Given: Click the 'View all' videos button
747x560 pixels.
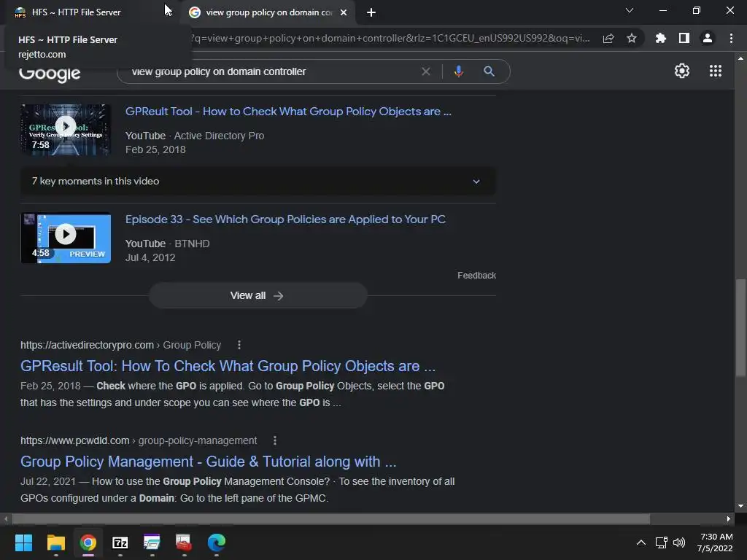Looking at the screenshot, I should (258, 296).
